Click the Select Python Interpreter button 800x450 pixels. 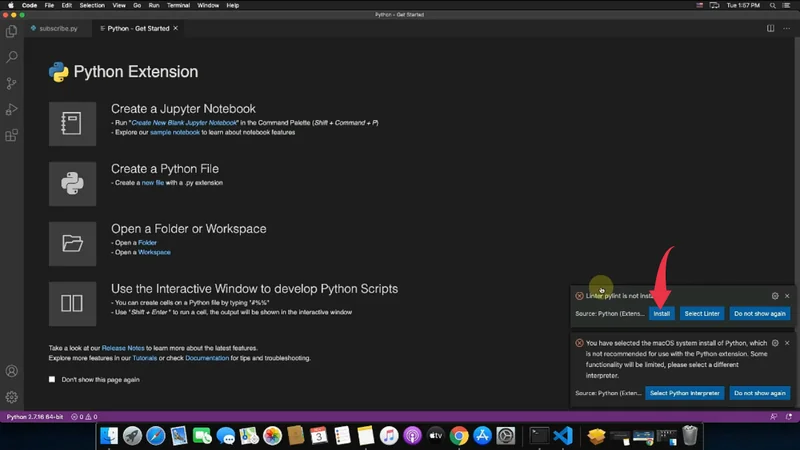685,393
